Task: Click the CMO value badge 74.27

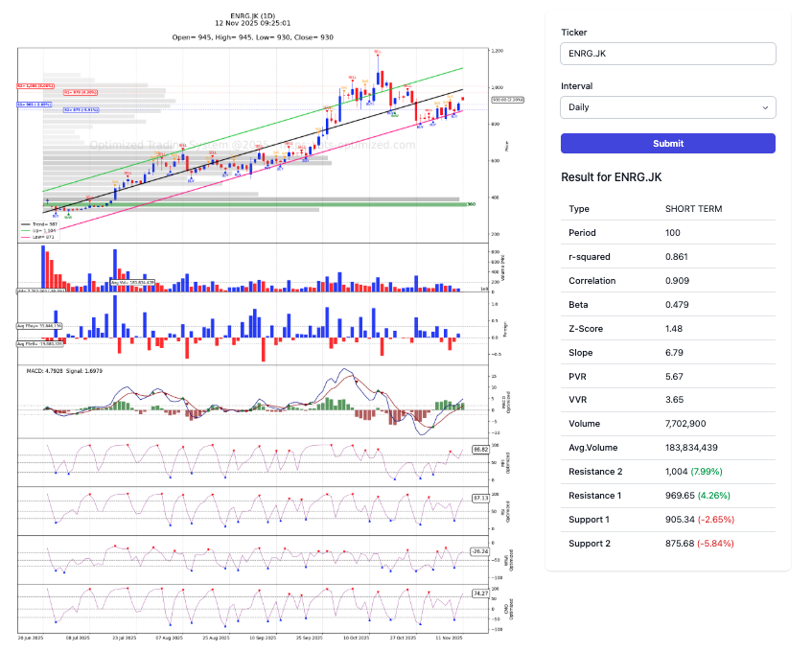Action: [x=480, y=594]
